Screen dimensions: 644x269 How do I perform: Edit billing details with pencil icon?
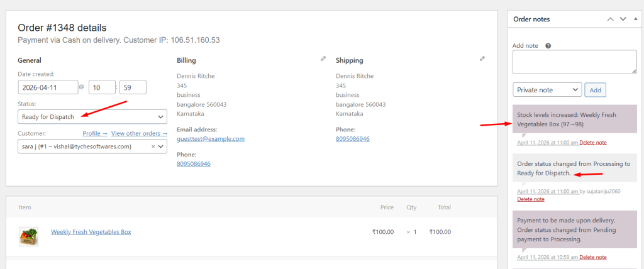(323, 58)
